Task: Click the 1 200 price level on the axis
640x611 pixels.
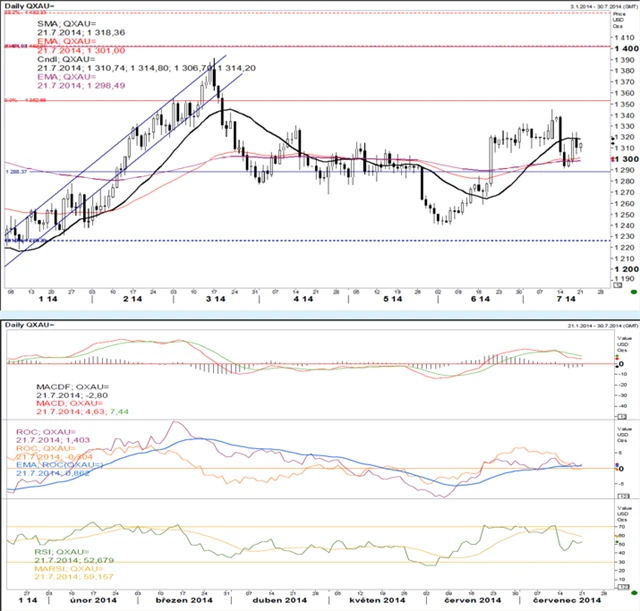Action: coord(628,269)
